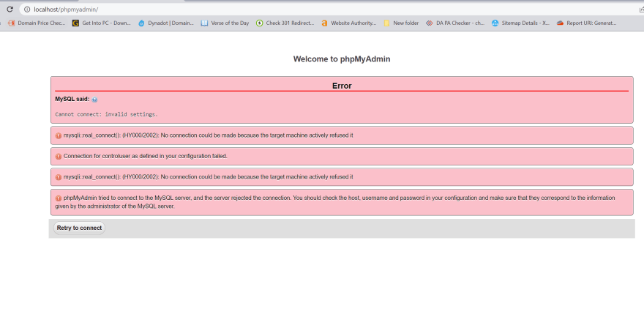644x317 pixels.
Task: Click the red Error heading
Action: 342,86
